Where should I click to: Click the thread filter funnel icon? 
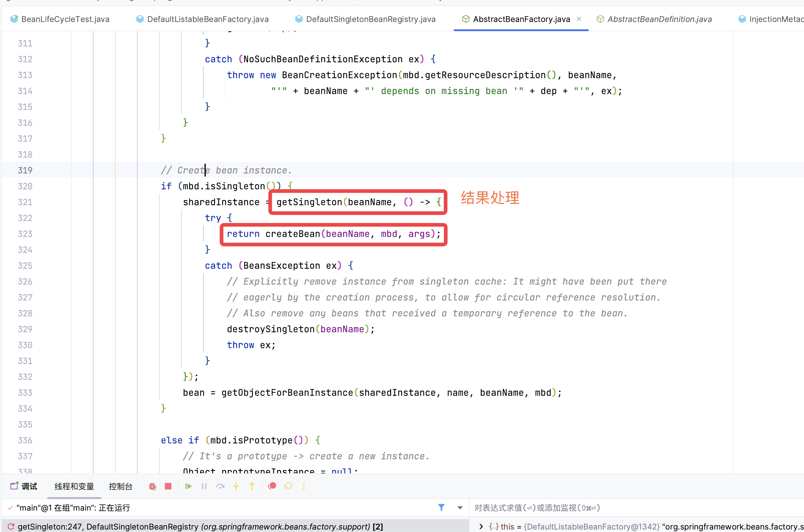point(441,508)
